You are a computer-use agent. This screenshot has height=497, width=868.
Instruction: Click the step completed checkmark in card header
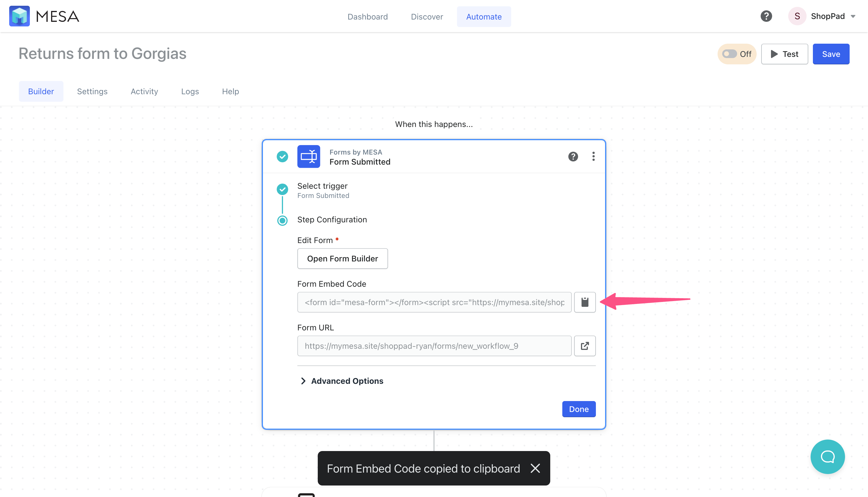click(x=282, y=156)
